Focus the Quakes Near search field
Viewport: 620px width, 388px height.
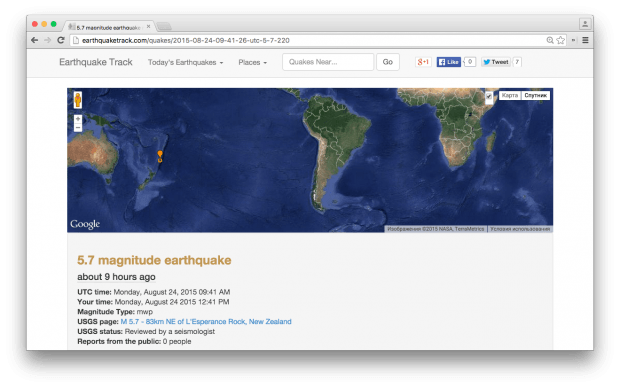coord(328,62)
